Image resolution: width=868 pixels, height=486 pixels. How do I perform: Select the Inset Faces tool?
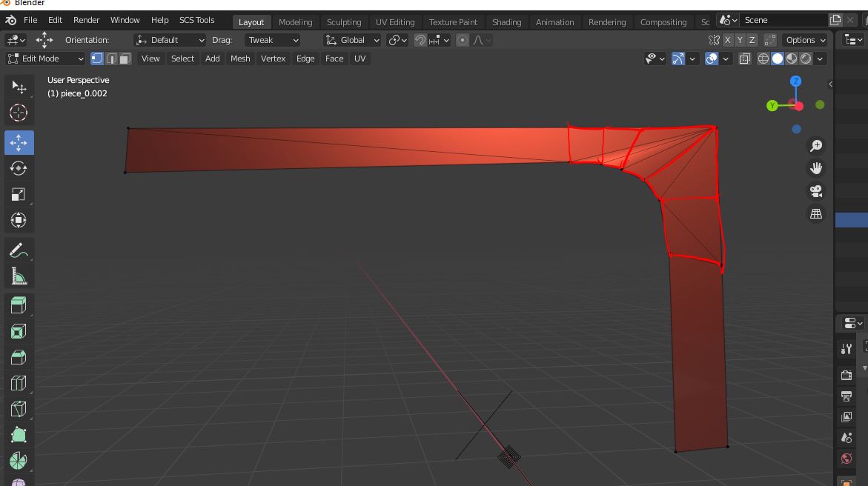coord(19,332)
